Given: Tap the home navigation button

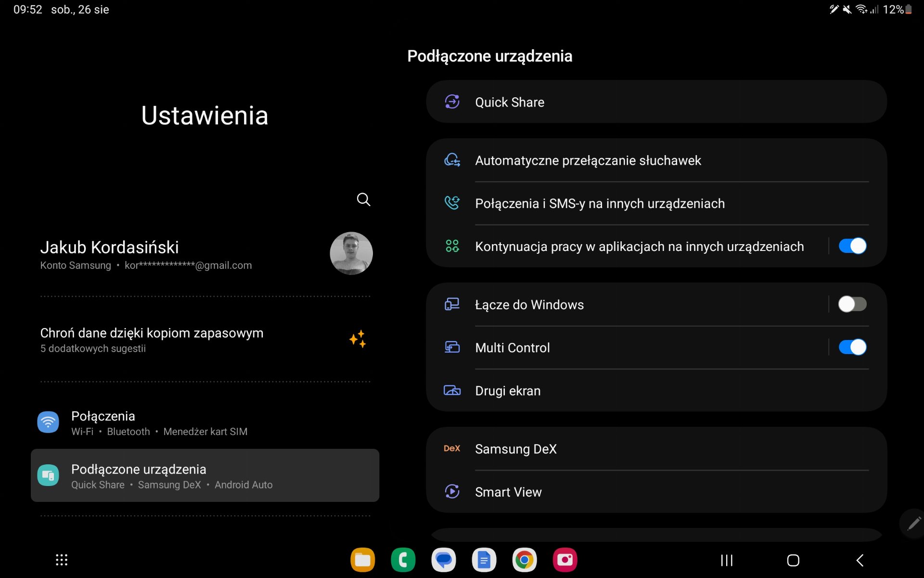Looking at the screenshot, I should click(x=793, y=560).
